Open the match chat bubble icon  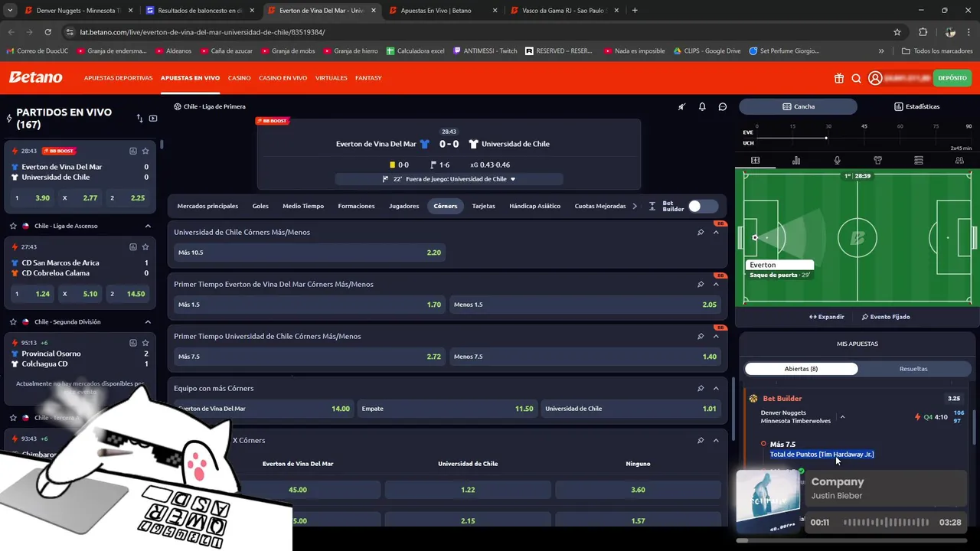(723, 106)
